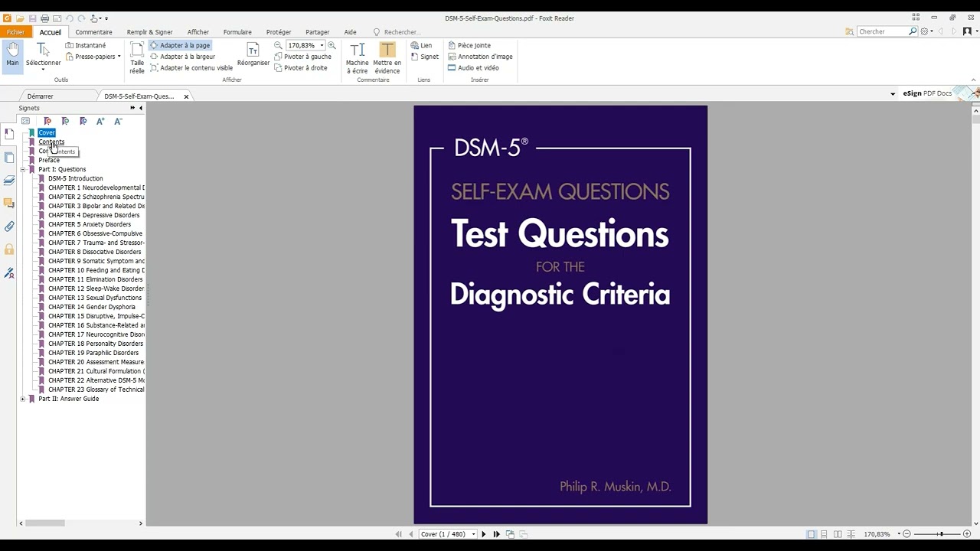
Task: Add a Signet bookmark
Action: [424, 57]
